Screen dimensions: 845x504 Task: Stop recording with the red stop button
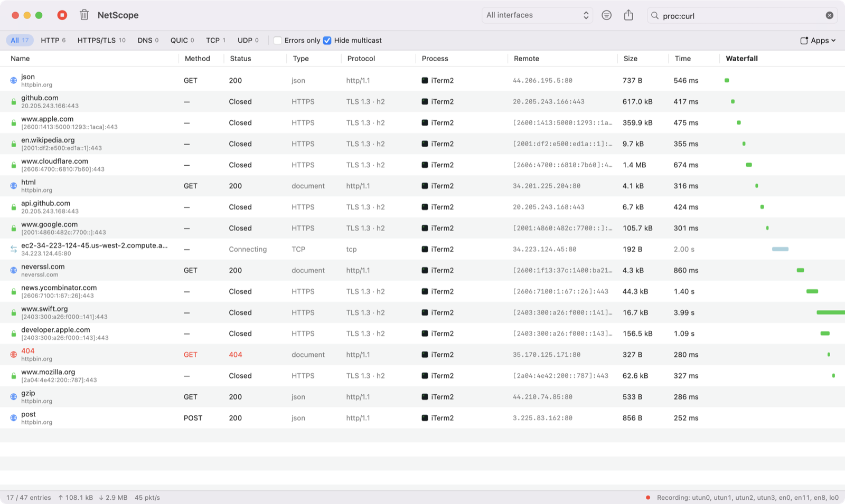[x=62, y=15]
